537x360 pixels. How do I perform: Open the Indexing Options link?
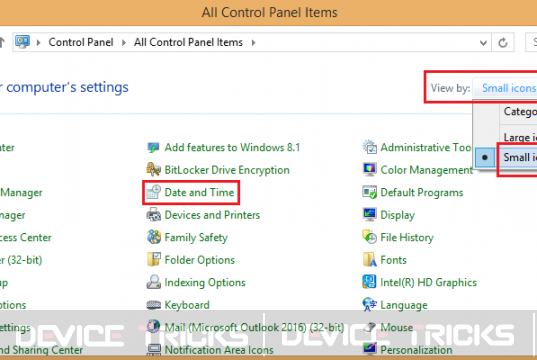205,282
